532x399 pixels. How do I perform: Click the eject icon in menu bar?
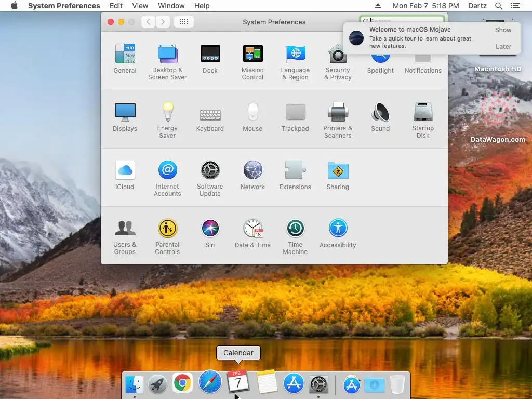[x=378, y=6]
